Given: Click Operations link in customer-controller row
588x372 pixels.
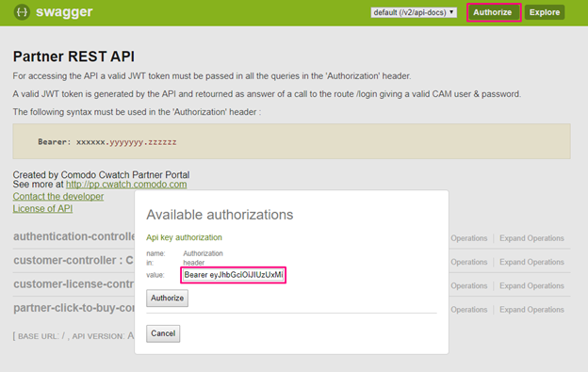Looking at the screenshot, I should (468, 262).
